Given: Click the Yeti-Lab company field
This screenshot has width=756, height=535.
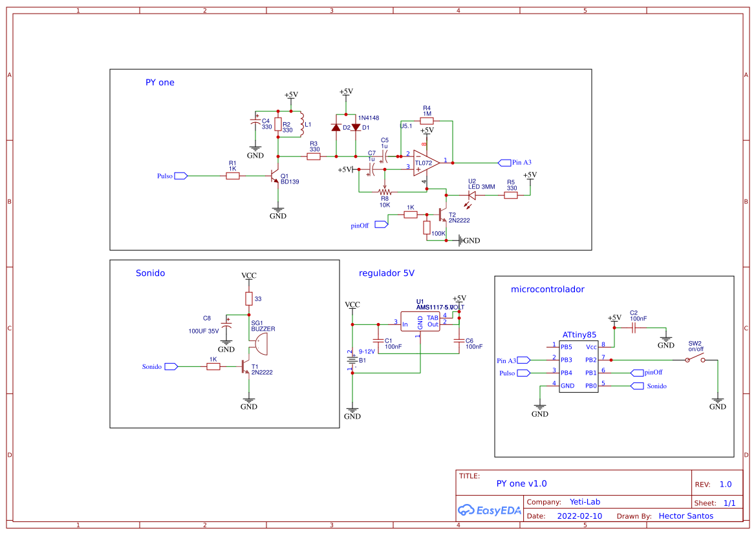Looking at the screenshot, I should pyautogui.click(x=585, y=502).
